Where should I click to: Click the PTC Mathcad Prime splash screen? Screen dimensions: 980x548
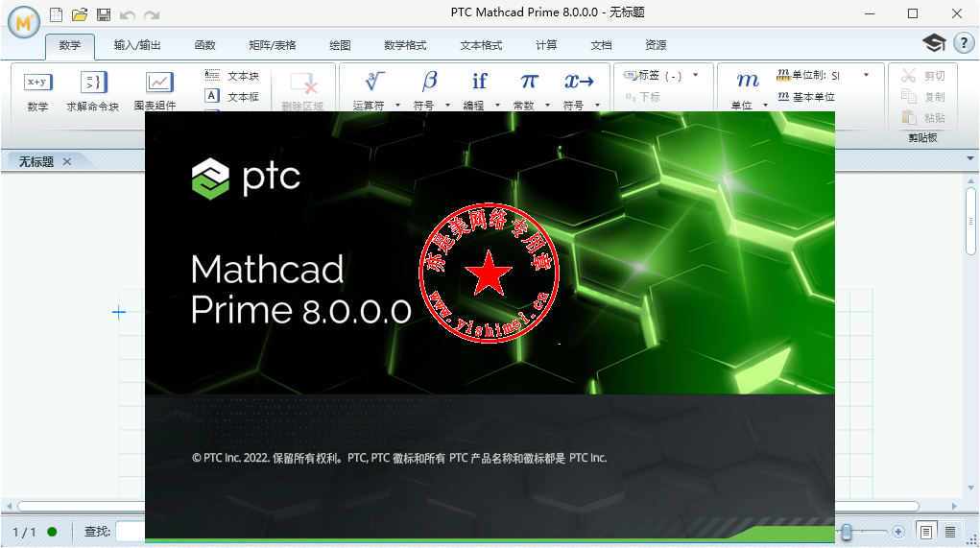(x=490, y=325)
